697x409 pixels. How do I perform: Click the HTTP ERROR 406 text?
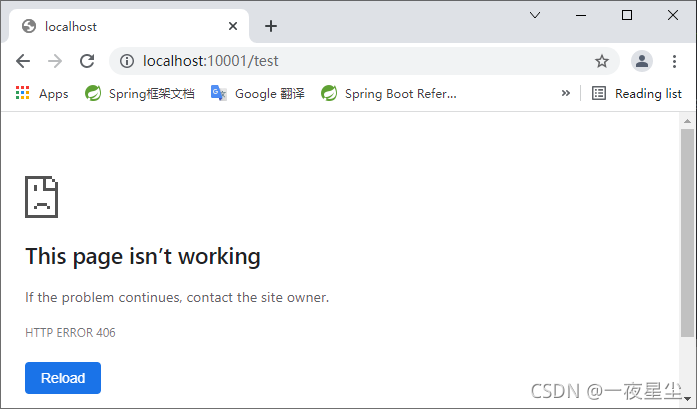(x=70, y=333)
